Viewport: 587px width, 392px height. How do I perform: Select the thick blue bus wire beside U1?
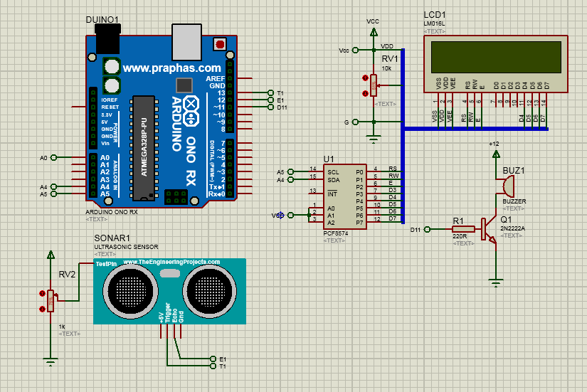pos(403,137)
